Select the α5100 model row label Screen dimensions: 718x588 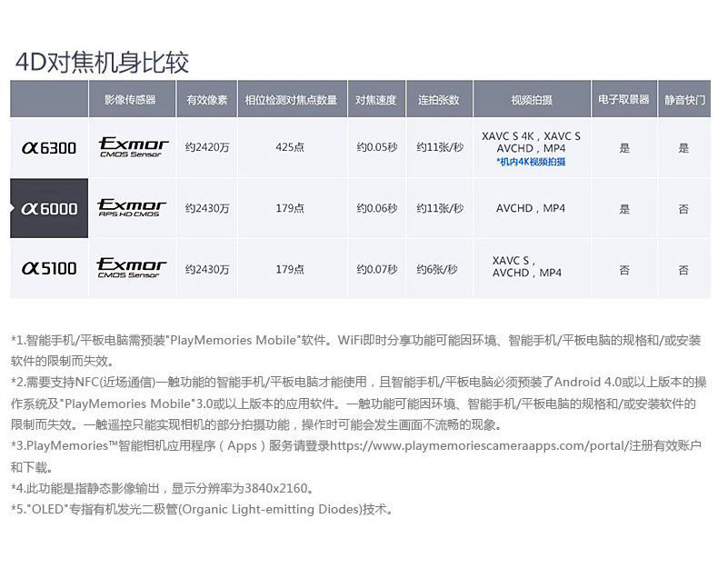[49, 268]
